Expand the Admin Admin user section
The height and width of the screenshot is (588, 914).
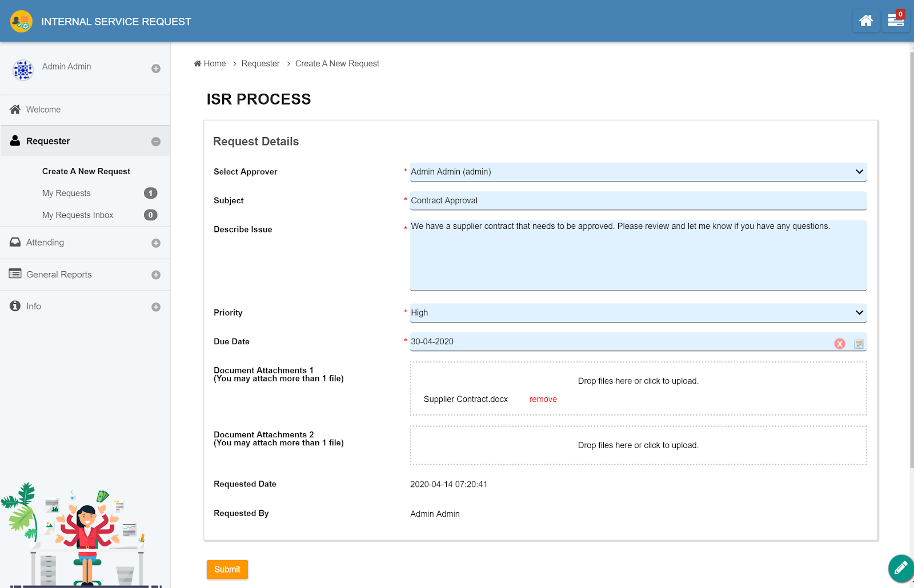(x=156, y=69)
